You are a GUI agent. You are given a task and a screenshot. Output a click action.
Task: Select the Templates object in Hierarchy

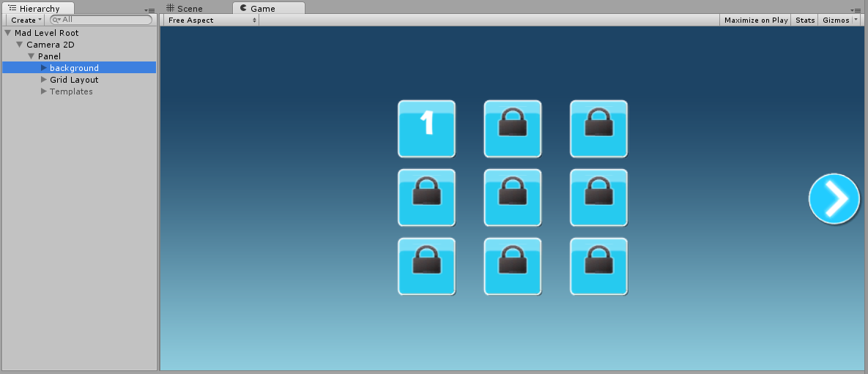tap(71, 91)
